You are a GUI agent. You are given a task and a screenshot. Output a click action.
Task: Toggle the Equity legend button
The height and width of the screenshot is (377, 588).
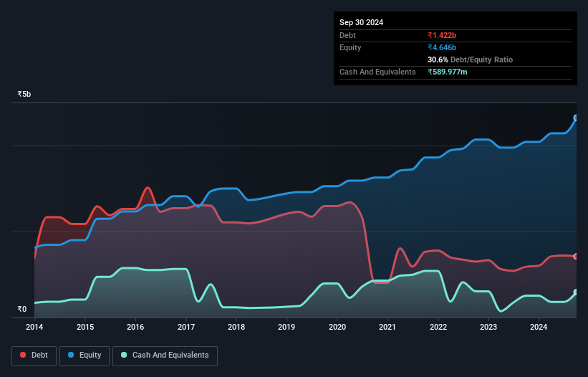(x=85, y=355)
